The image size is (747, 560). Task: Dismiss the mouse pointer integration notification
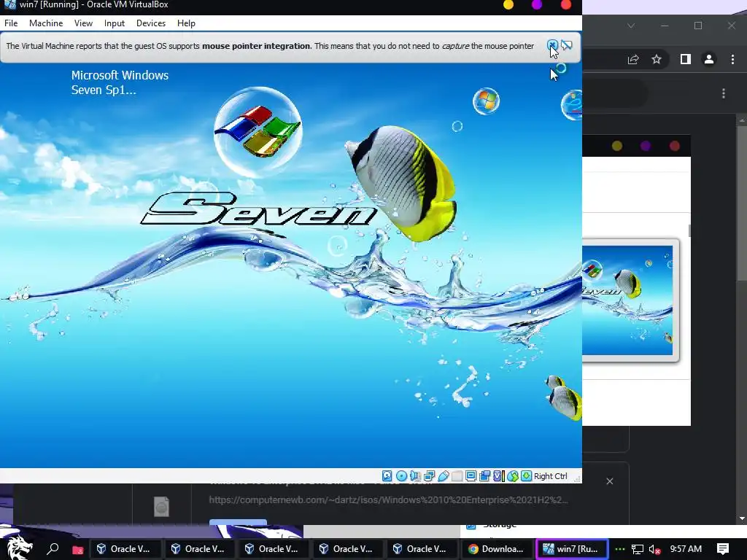(x=551, y=45)
